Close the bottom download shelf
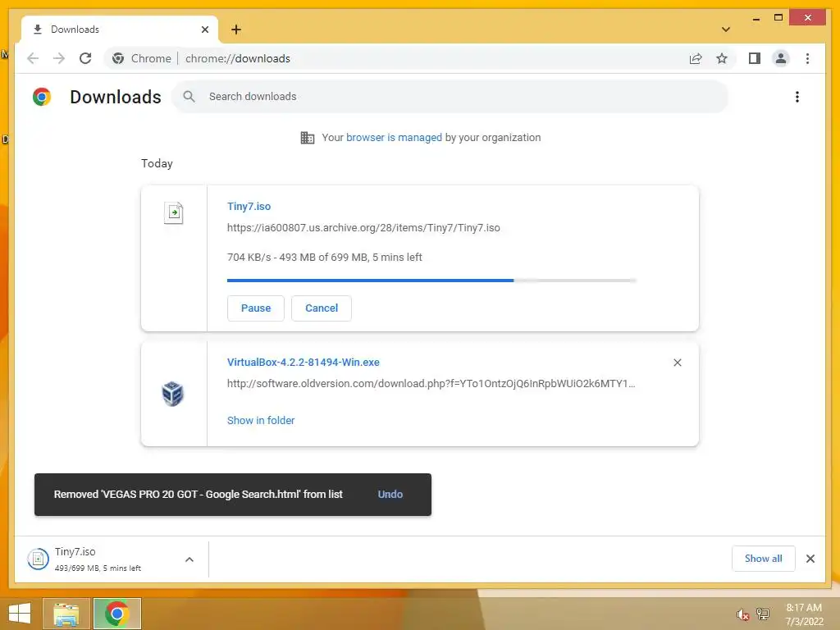840x630 pixels. point(810,559)
